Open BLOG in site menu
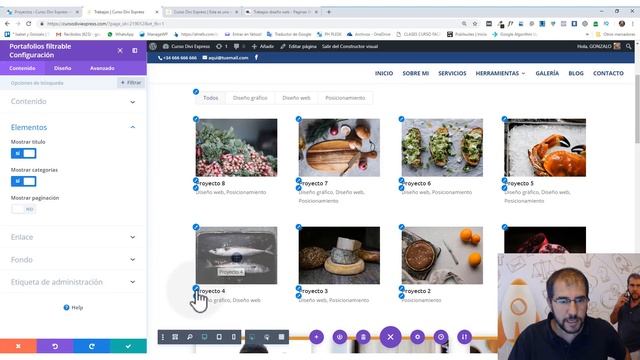Image resolution: width=640 pixels, height=360 pixels. 576,73
